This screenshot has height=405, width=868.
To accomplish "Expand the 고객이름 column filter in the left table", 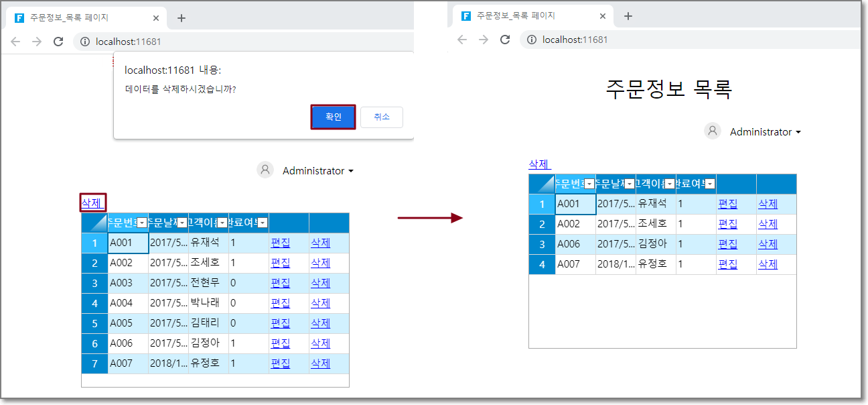I will [222, 223].
